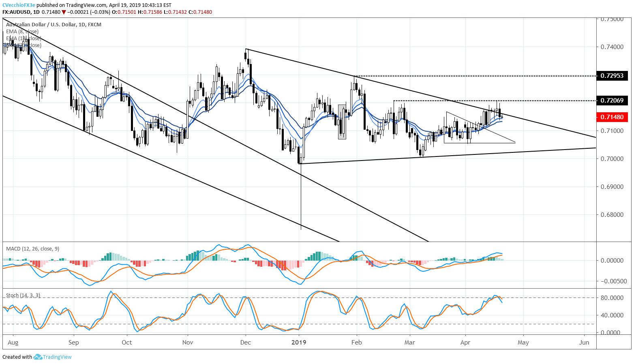Click the Sep label on time axis
The image size is (634, 364).
pos(74,343)
